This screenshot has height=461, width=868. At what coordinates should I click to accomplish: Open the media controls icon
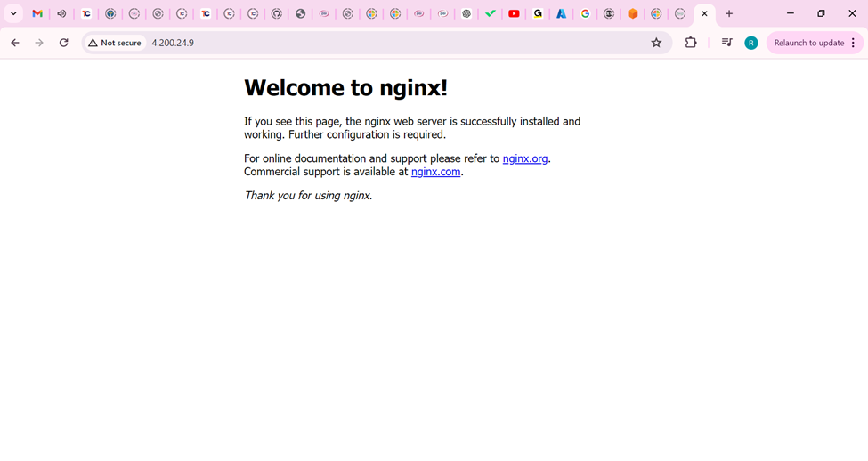726,43
